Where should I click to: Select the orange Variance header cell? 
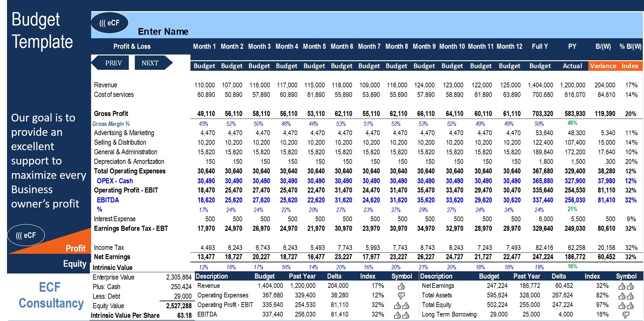click(x=603, y=66)
